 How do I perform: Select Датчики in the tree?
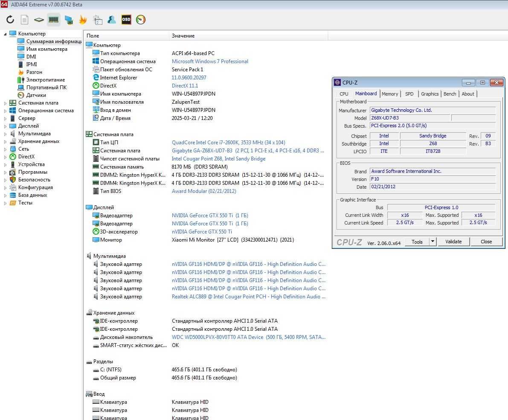point(36,95)
